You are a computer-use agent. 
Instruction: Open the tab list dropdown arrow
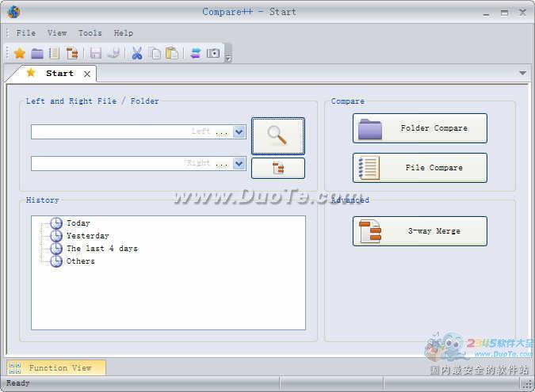[x=522, y=73]
